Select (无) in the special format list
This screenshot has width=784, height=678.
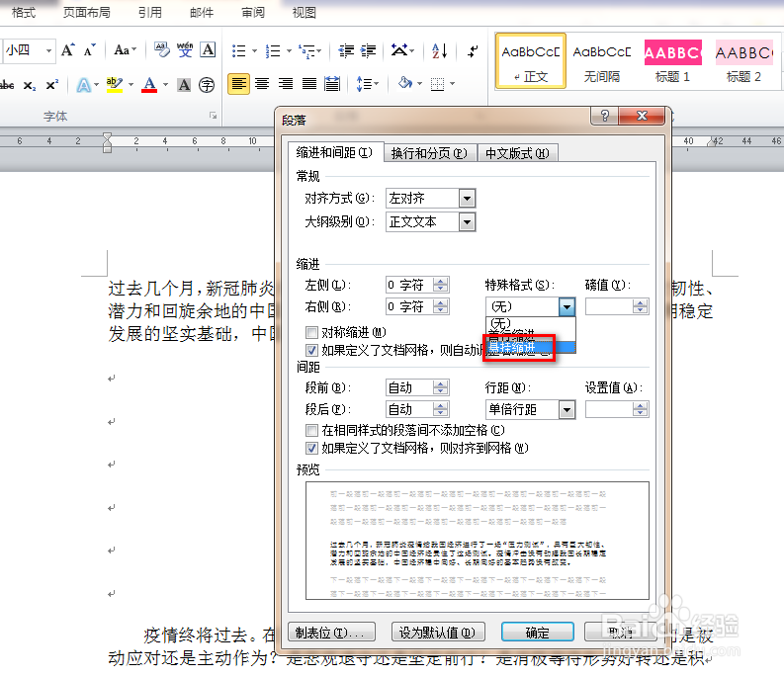(x=531, y=323)
